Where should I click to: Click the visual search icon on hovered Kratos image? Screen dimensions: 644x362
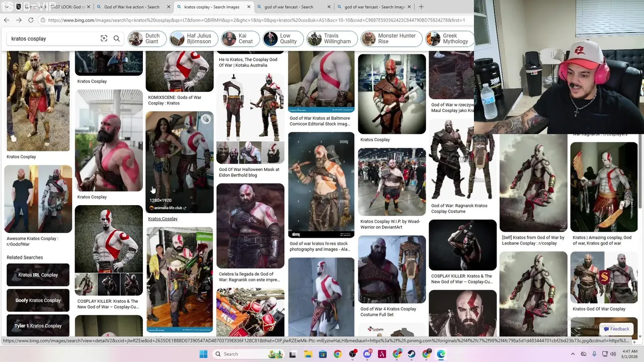205,120
